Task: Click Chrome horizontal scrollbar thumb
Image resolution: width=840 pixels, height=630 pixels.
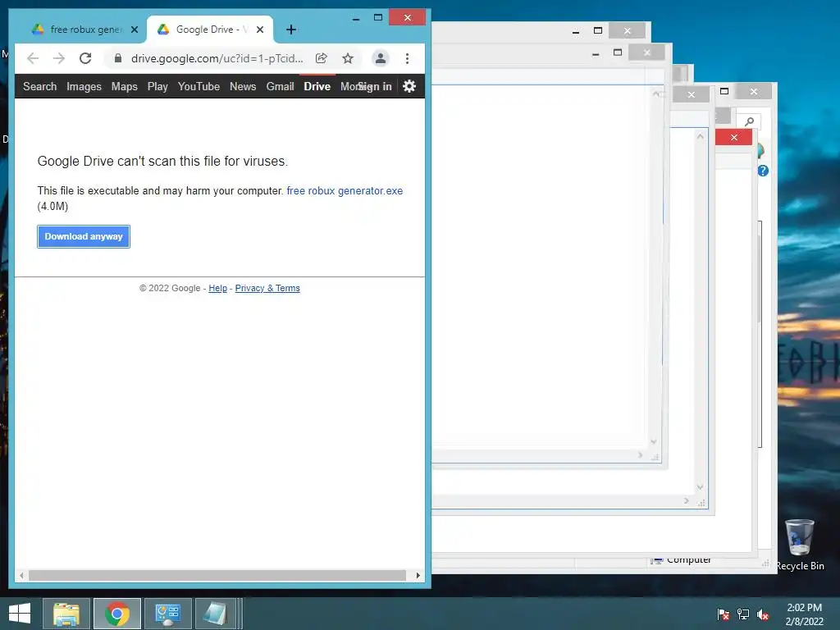Action: 217,575
